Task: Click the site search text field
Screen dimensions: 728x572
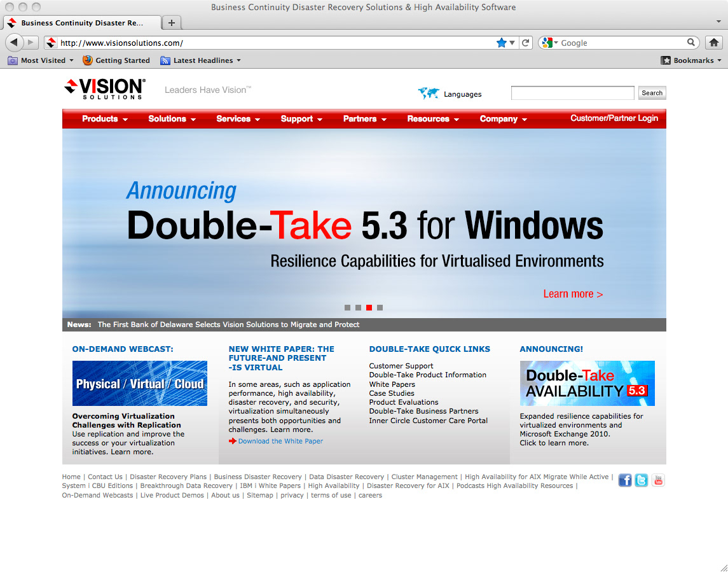Action: (x=572, y=93)
